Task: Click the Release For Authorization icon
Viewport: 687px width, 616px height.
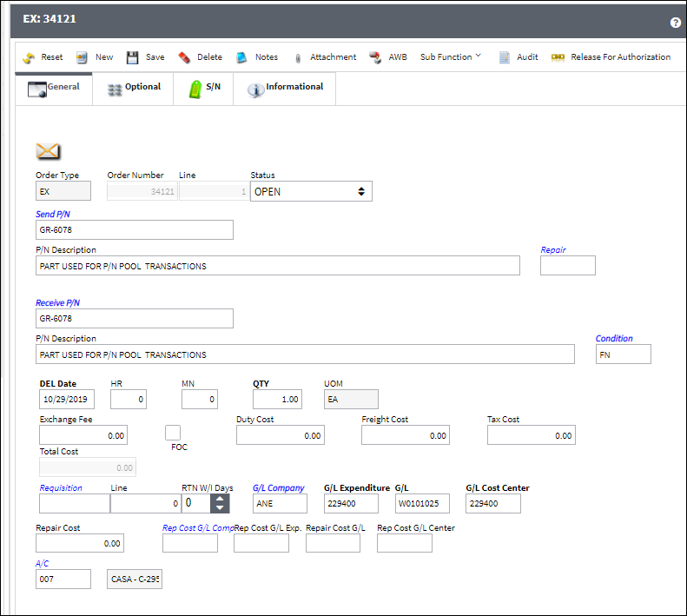Action: (558, 57)
